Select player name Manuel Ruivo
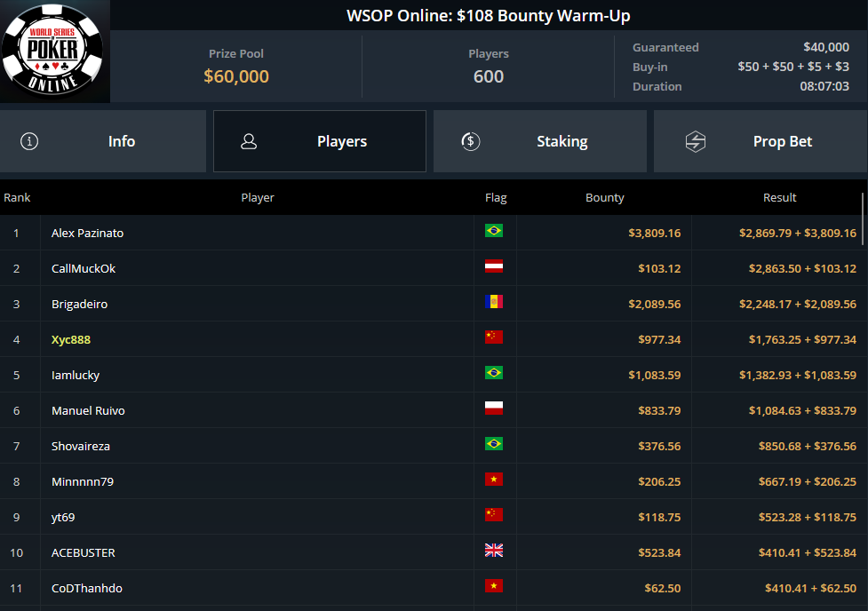Viewport: 868px width, 611px height. tap(88, 410)
